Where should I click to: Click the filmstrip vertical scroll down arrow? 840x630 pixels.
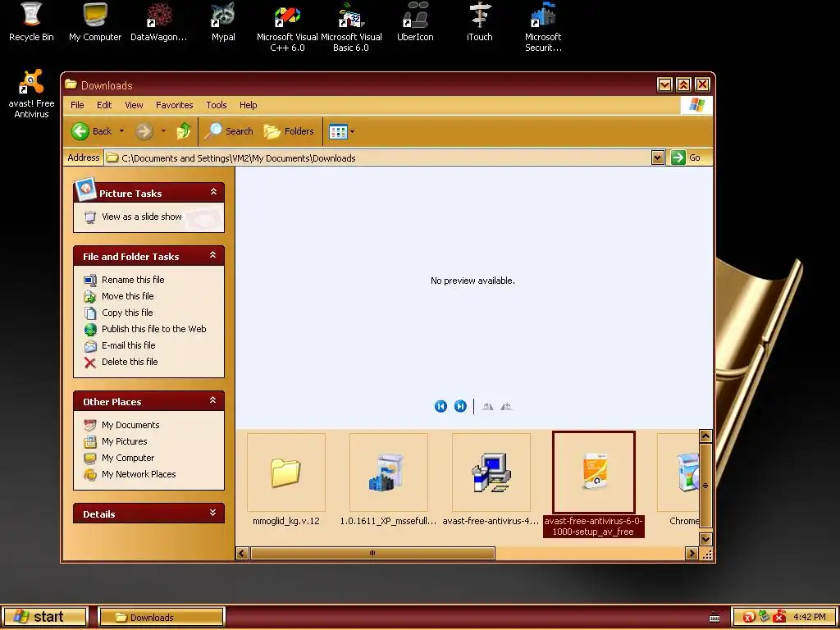[x=705, y=539]
